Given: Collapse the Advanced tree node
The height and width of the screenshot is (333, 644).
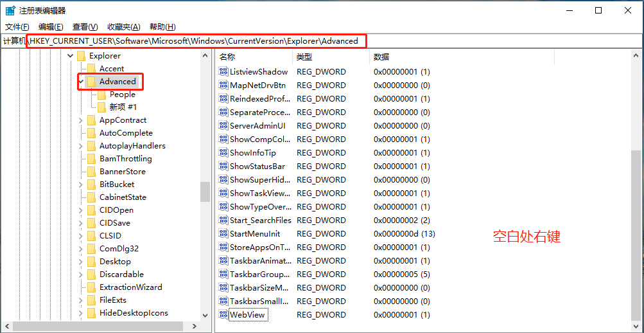Looking at the screenshot, I should click(80, 82).
